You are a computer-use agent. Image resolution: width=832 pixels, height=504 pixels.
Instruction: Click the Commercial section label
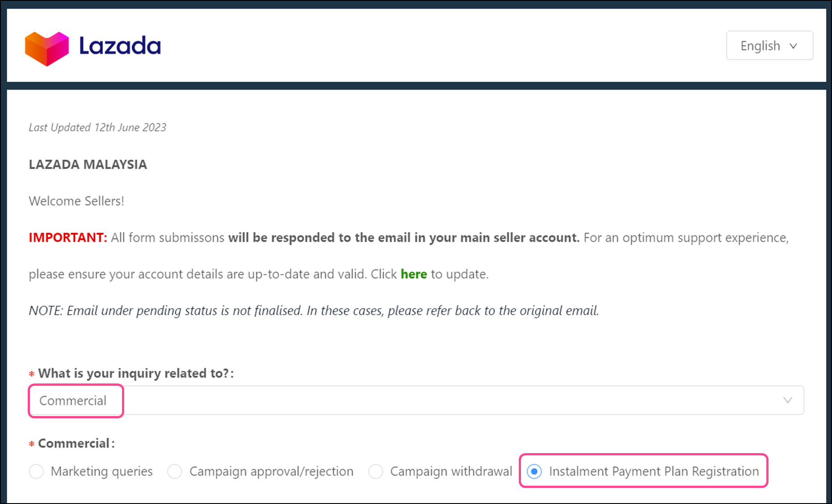(71, 443)
